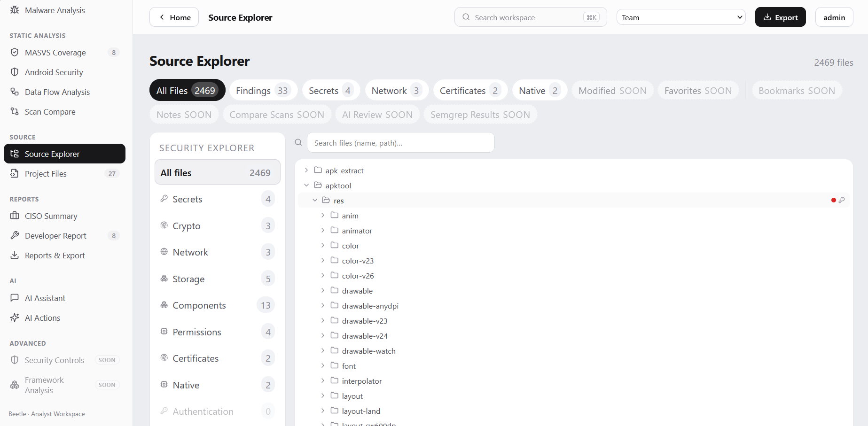Click the Native chip icon in Security Explorer
Viewport: 868px width, 426px height.
164,385
